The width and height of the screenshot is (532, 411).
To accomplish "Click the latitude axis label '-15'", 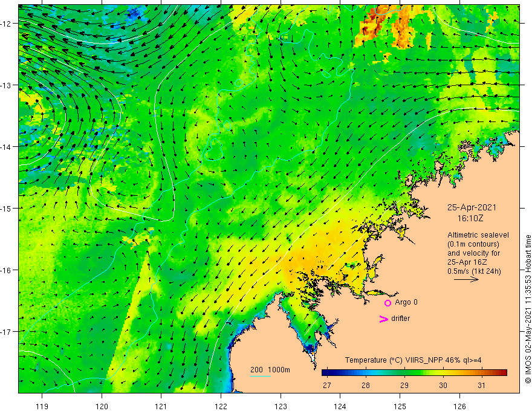I will pyautogui.click(x=6, y=208).
